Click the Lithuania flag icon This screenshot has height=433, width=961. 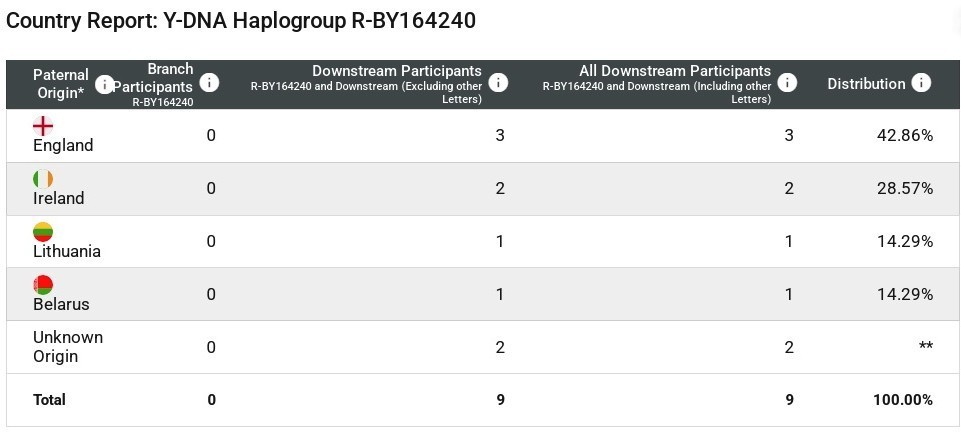[x=43, y=232]
